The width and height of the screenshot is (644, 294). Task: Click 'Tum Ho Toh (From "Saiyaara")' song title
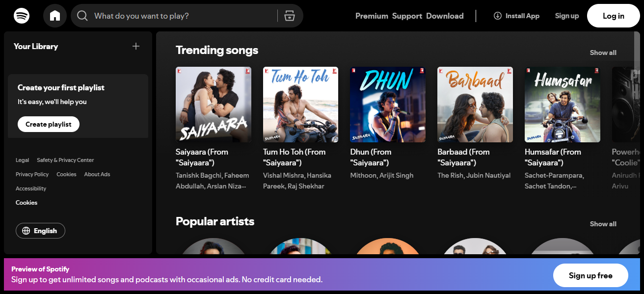tap(294, 157)
